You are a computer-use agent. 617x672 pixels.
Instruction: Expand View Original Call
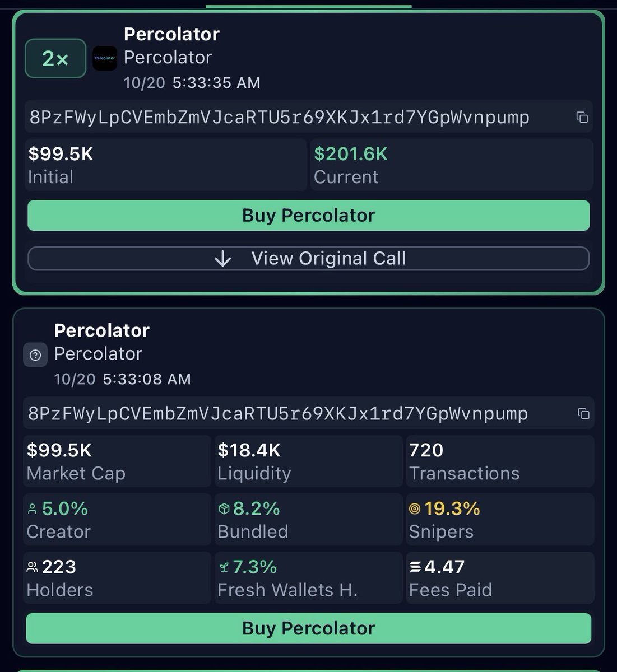[328, 259]
